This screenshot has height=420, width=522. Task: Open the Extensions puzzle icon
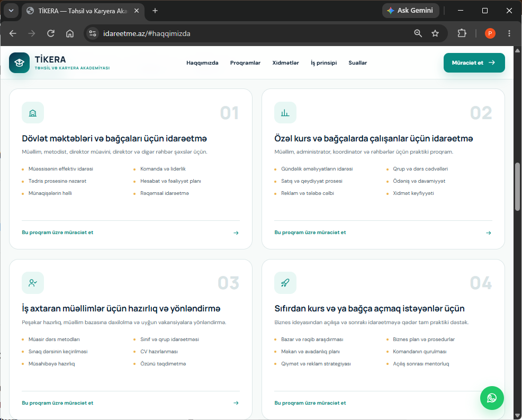click(x=462, y=33)
